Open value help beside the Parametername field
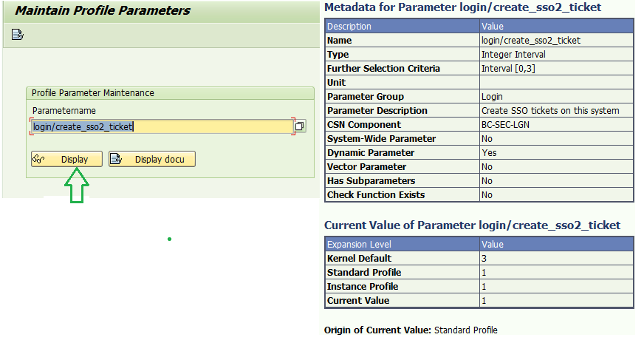The image size is (644, 340). pyautogui.click(x=300, y=126)
